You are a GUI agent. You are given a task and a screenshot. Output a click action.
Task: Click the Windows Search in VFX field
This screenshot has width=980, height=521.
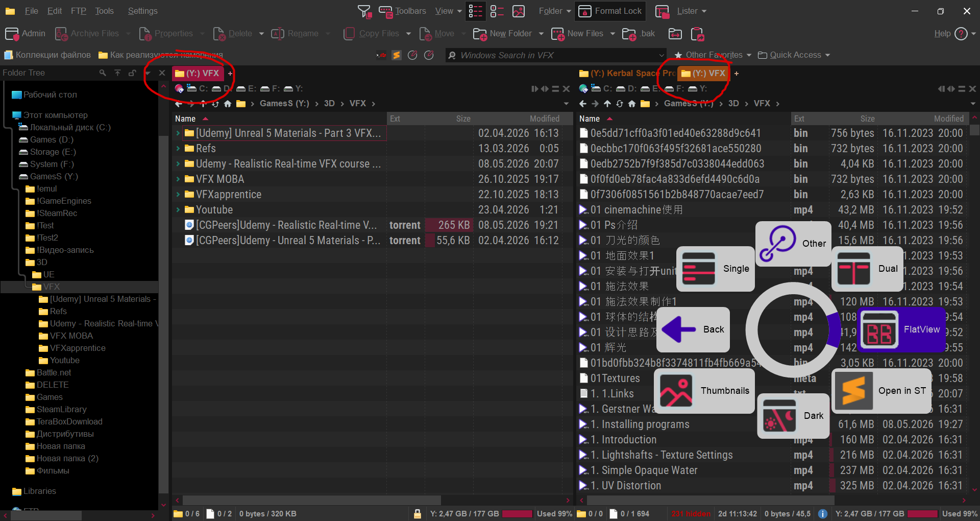pyautogui.click(x=555, y=55)
